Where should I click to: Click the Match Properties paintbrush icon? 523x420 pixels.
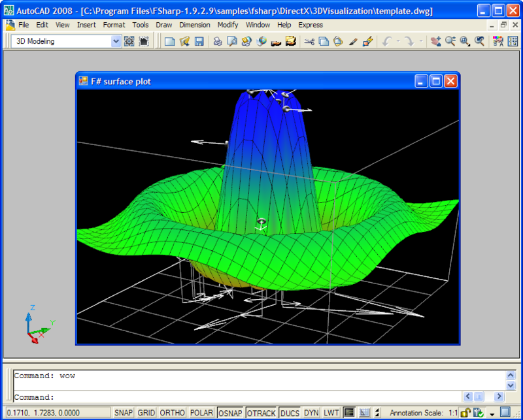pyautogui.click(x=353, y=41)
